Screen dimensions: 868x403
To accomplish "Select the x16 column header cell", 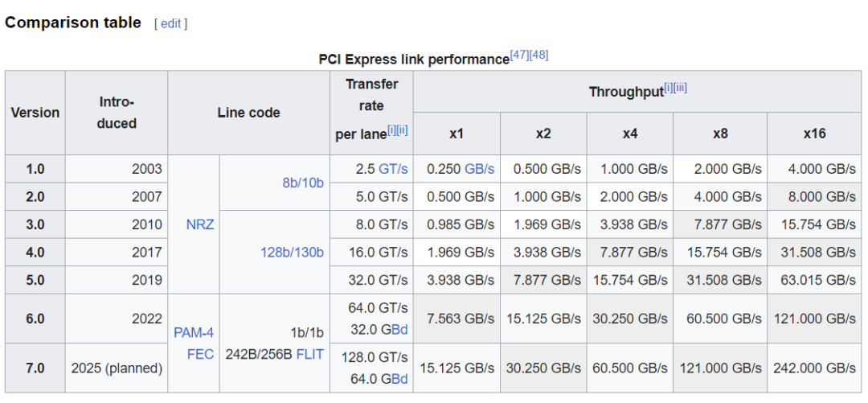I will [x=814, y=134].
